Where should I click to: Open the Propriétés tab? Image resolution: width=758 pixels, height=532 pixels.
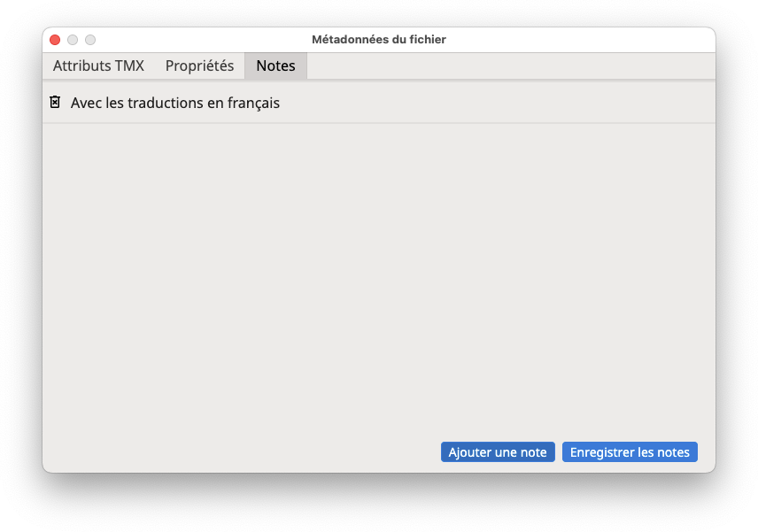click(199, 66)
